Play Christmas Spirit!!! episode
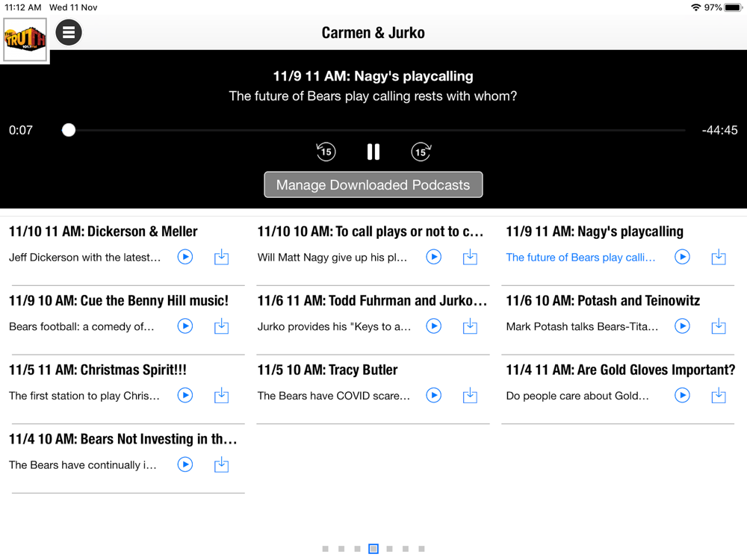The width and height of the screenshot is (747, 560). 185,395
